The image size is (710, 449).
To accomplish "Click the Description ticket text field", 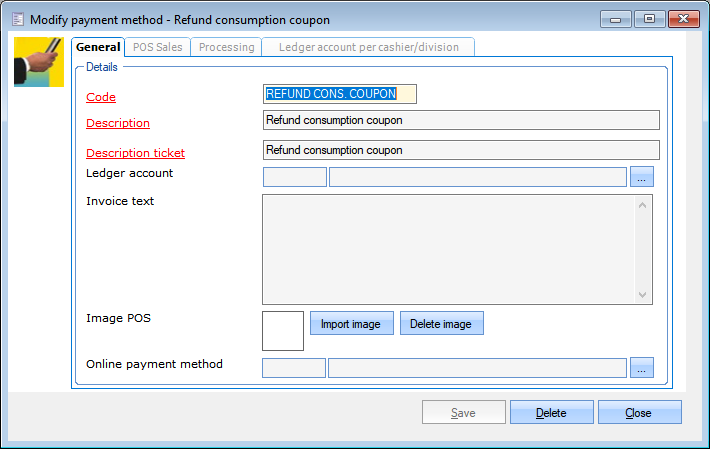I will point(460,150).
